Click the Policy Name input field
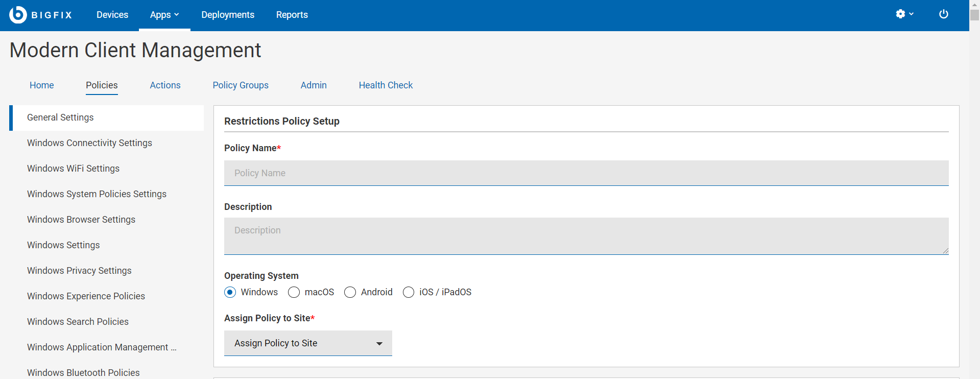 tap(586, 173)
